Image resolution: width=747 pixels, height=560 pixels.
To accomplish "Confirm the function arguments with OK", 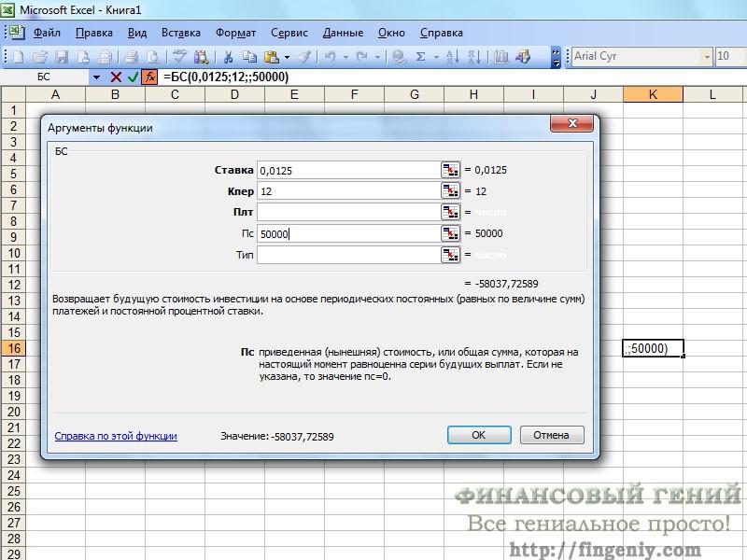I will point(479,435).
